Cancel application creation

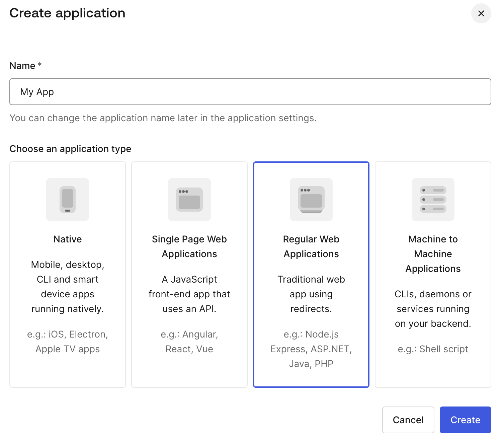(x=408, y=420)
